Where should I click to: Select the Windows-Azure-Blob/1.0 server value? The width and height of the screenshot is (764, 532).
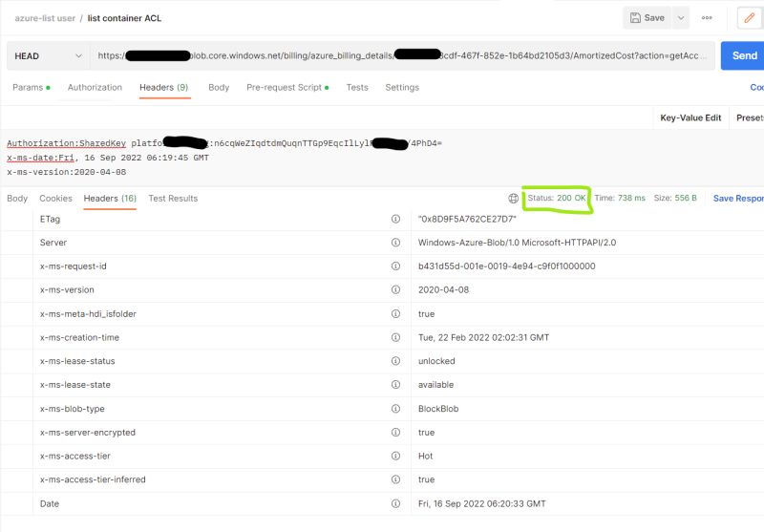517,243
